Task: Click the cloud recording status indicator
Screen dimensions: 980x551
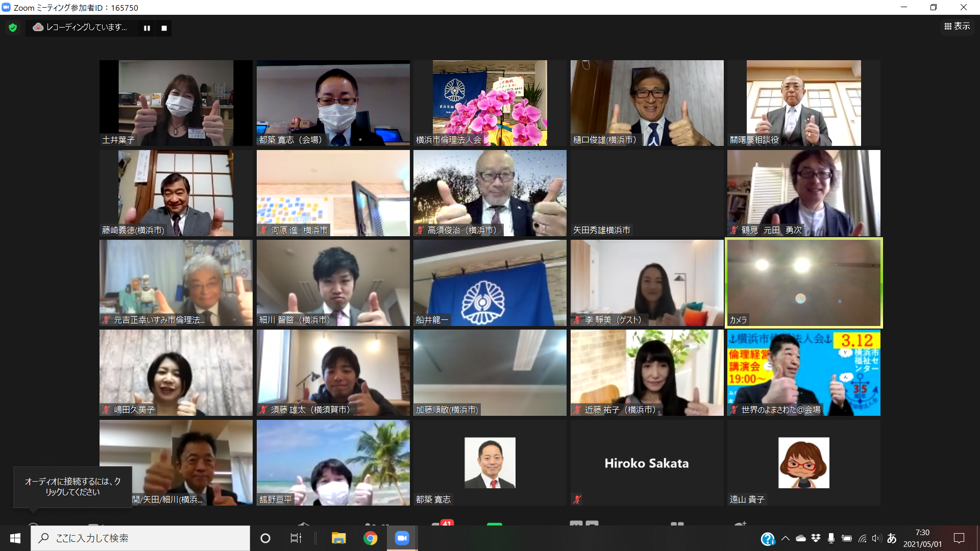Action: pyautogui.click(x=81, y=28)
